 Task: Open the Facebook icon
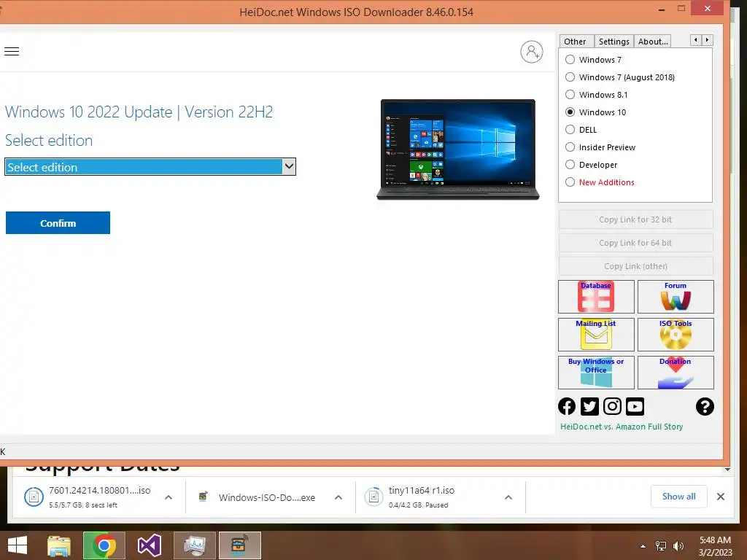[567, 407]
